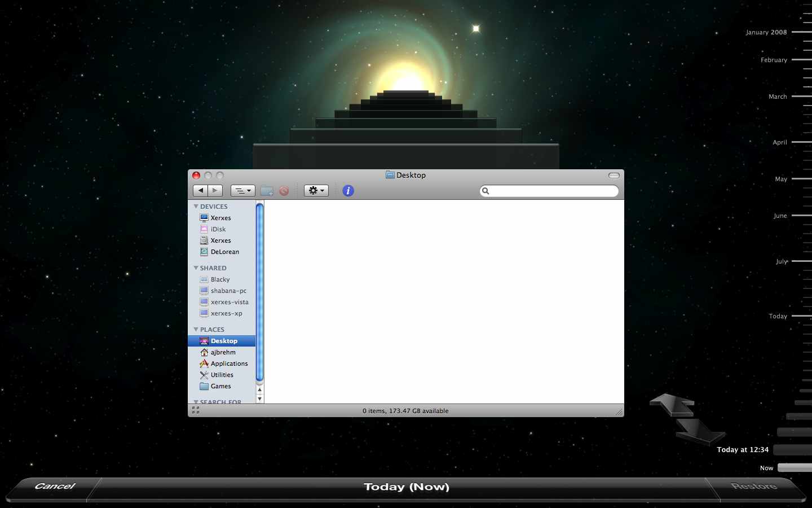812x508 pixels.
Task: Click the status text '0 items, 173.47 GB available'
Action: tap(405, 411)
